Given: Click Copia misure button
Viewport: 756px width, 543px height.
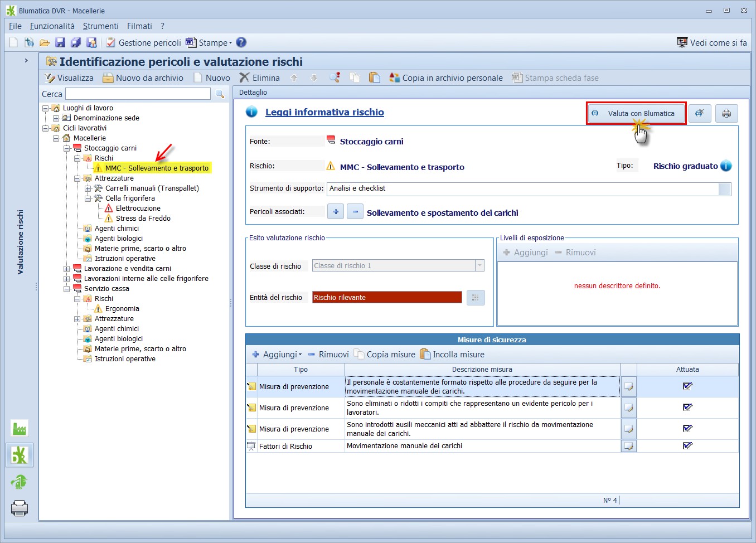Looking at the screenshot, I should click(x=385, y=355).
